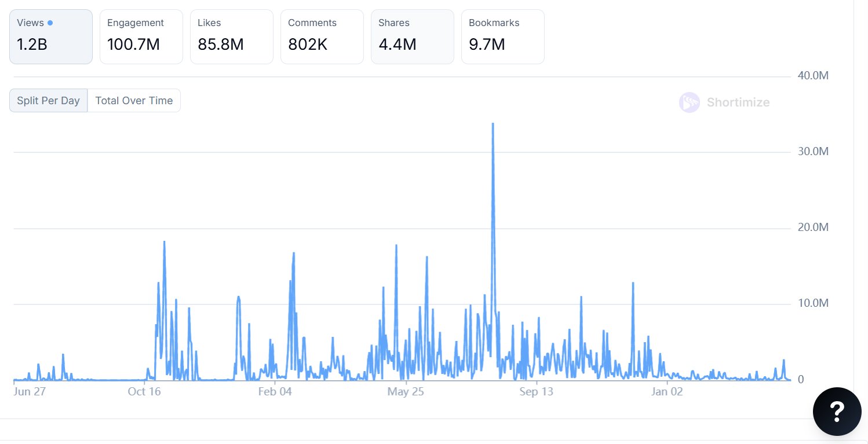This screenshot has width=868, height=444.
Task: Select the Engagement metric card
Action: (141, 36)
